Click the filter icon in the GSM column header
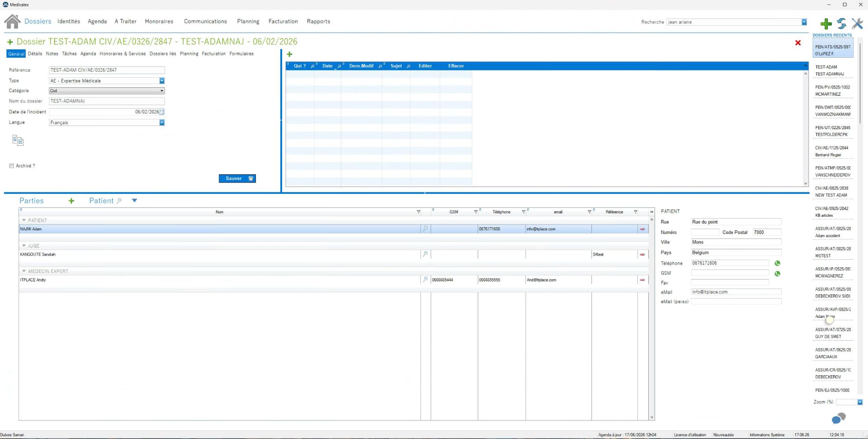This screenshot has width=868, height=439. click(x=476, y=212)
